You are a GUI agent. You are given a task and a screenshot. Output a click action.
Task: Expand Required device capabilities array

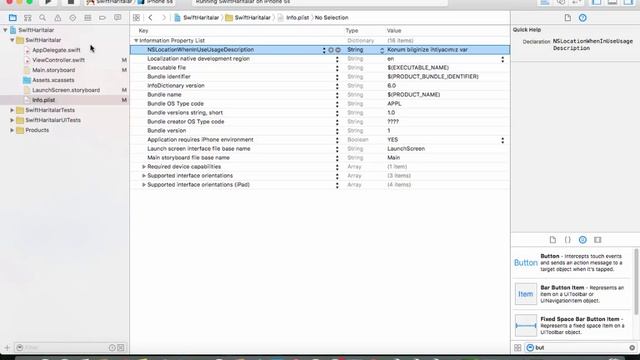click(144, 167)
